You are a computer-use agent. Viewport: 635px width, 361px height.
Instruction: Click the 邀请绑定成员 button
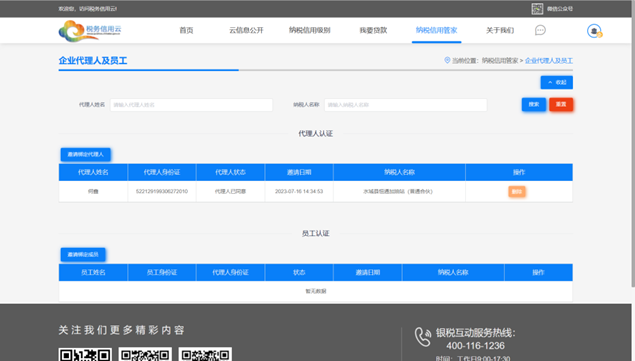tap(83, 254)
